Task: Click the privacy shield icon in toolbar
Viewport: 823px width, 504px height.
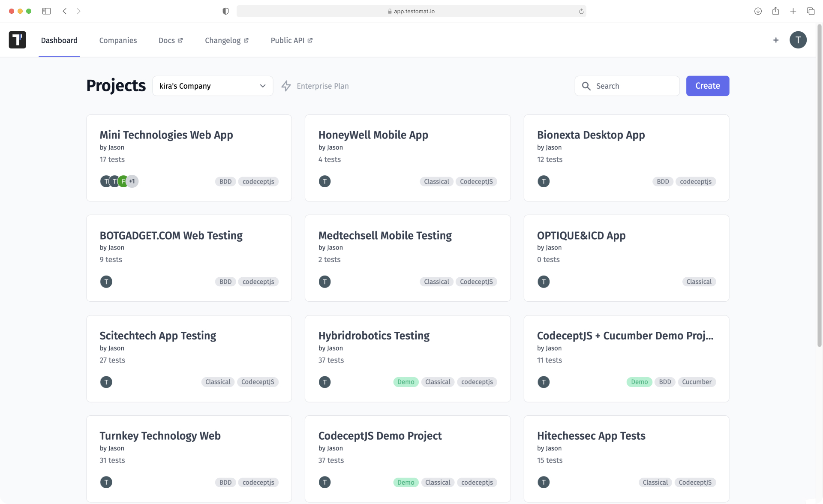Action: tap(225, 11)
